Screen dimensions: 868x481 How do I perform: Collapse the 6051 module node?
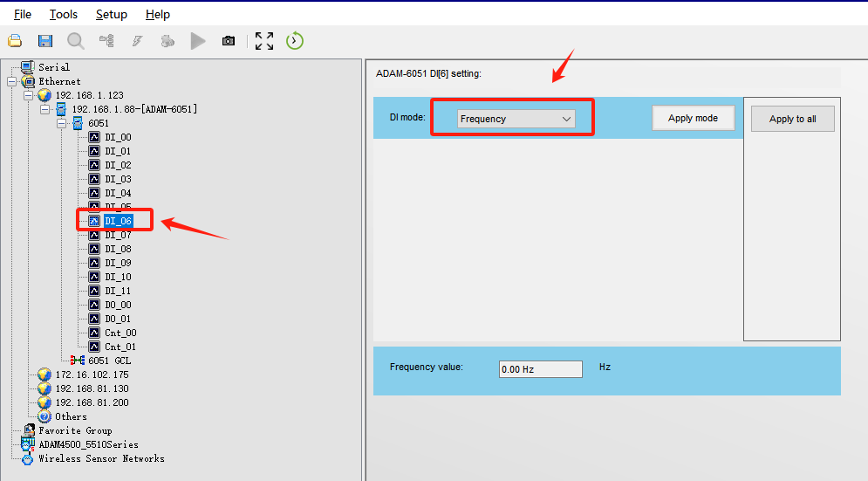point(62,123)
